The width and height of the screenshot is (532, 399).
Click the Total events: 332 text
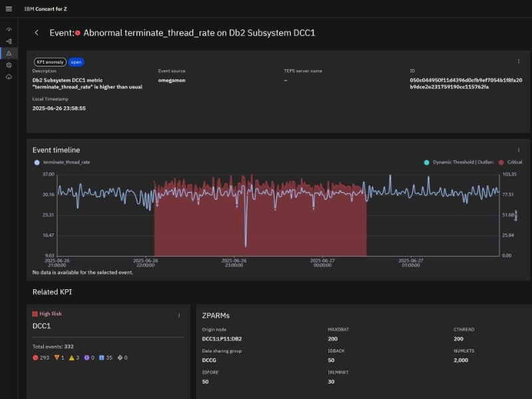tap(53, 346)
